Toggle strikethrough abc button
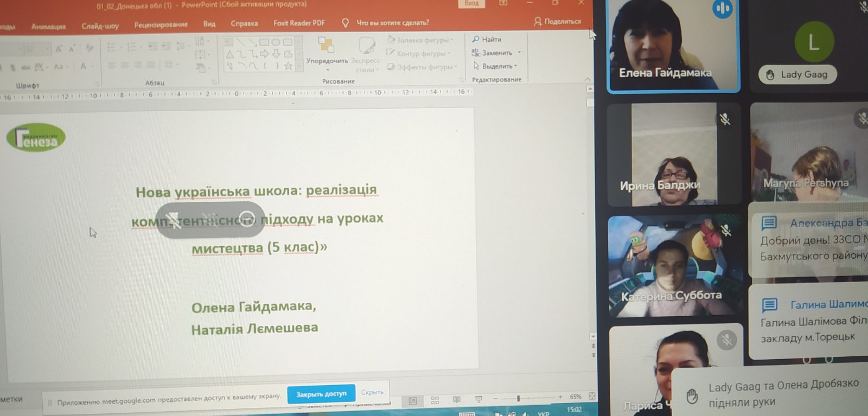 25,67
